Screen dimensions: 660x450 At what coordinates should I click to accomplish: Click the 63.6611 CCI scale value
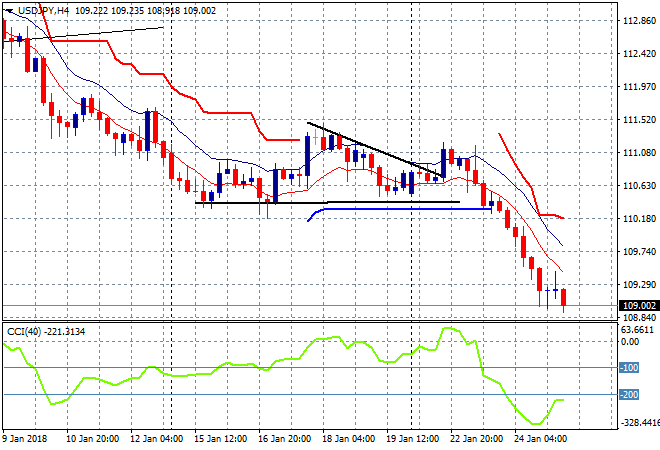637,330
